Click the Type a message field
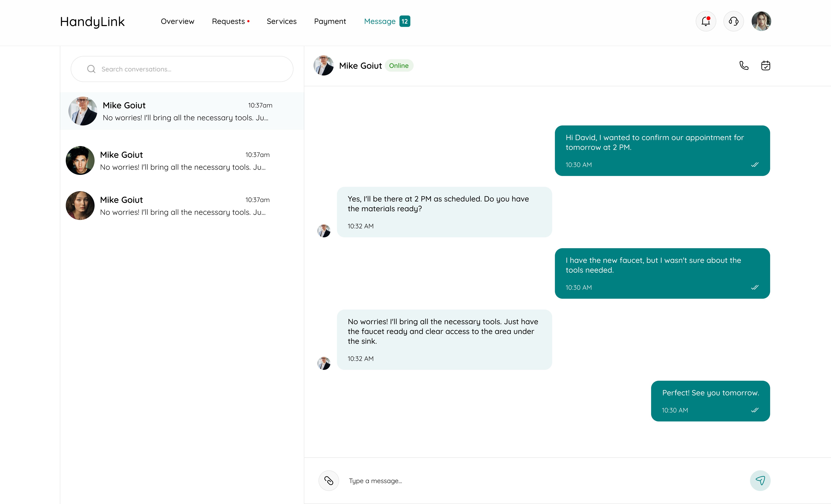 (x=540, y=481)
